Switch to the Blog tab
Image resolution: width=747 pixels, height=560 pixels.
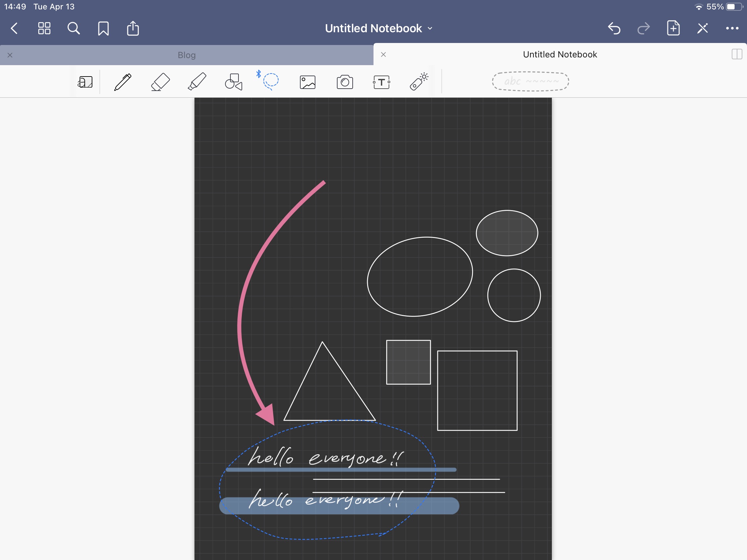(187, 55)
